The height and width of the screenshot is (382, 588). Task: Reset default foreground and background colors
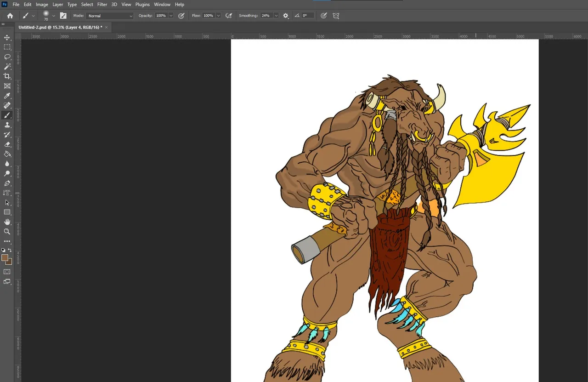point(4,250)
